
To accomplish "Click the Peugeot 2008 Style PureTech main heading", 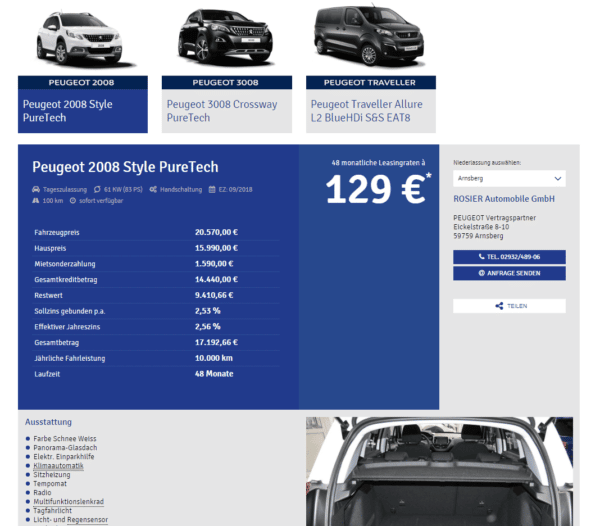I will coord(125,167).
